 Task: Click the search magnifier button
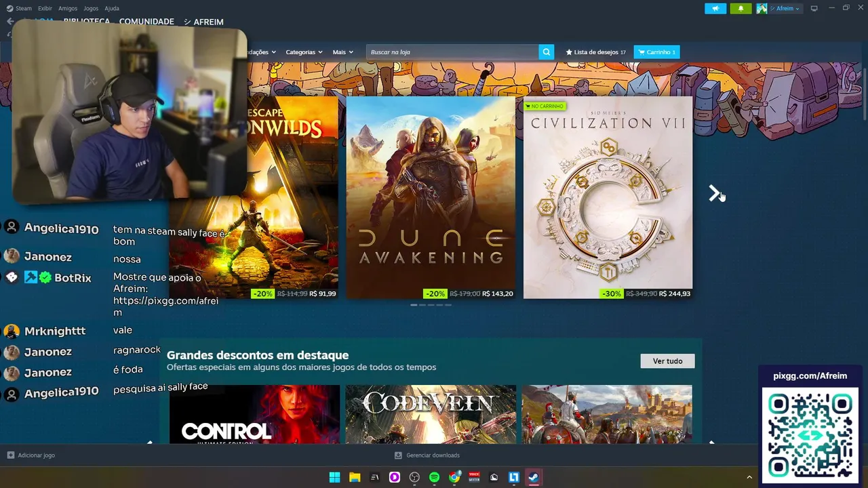pos(547,52)
